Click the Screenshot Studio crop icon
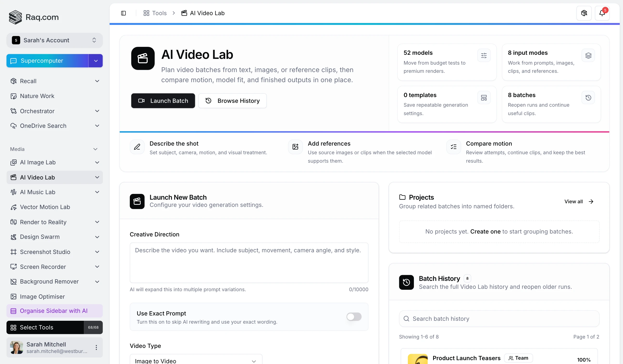 click(13, 252)
